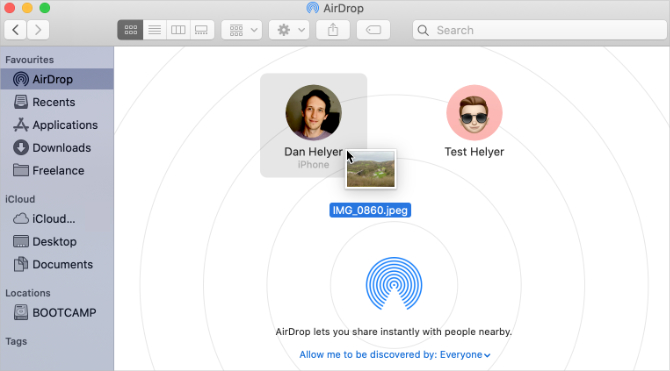Click the Downloads arrow icon
Image resolution: width=670 pixels, height=371 pixels.
pyautogui.click(x=21, y=148)
